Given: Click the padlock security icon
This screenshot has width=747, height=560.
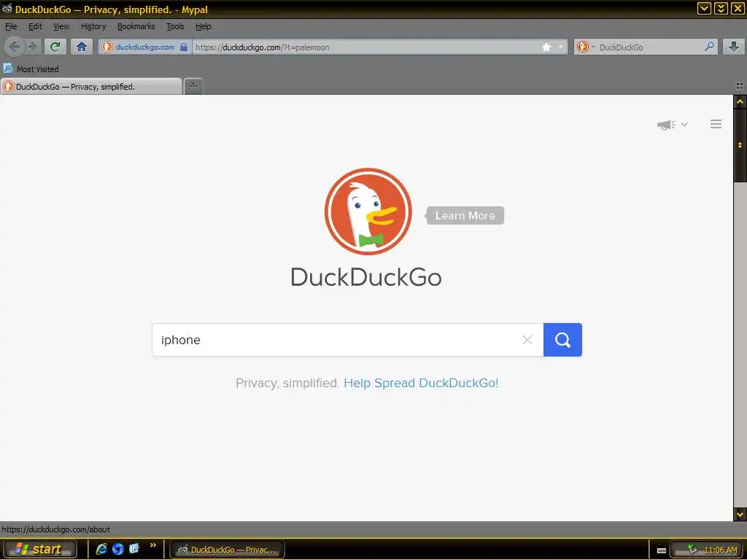Looking at the screenshot, I should pos(184,47).
